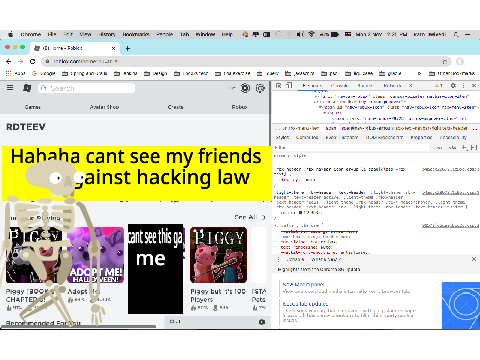This screenshot has width=480, height=360.
Task: Close the Network tab in DevTools
Action: coord(411,86)
